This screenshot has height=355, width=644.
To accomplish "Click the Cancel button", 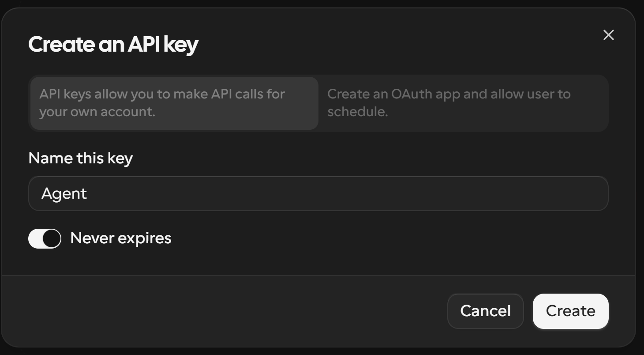I will point(485,311).
